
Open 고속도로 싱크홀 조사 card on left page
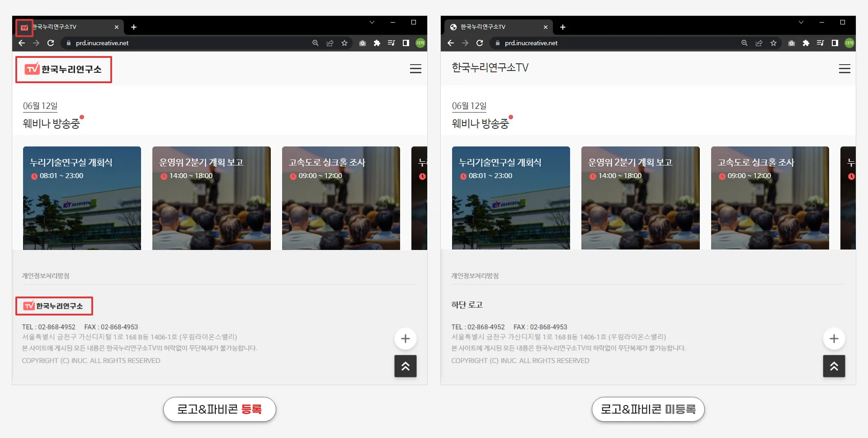[341, 198]
